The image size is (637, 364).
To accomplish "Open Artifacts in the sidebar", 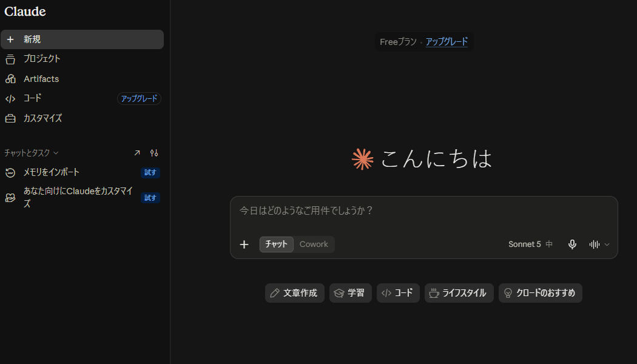I will coord(82,79).
